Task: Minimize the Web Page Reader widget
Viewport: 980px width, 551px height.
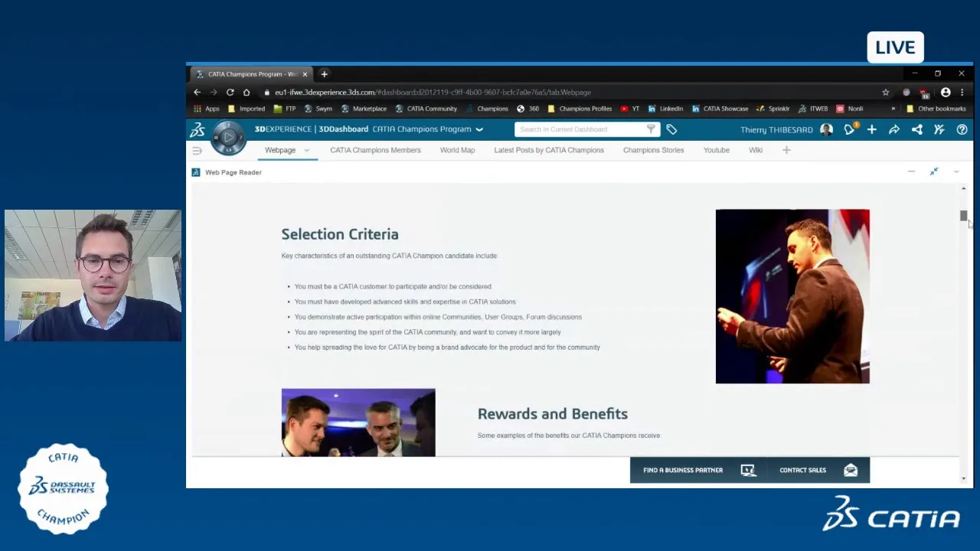Action: tap(911, 172)
